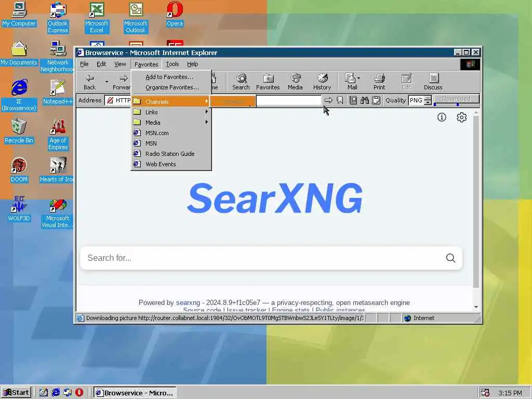Click the Go arrow icon in address bar
532x399 pixels.
click(x=328, y=100)
